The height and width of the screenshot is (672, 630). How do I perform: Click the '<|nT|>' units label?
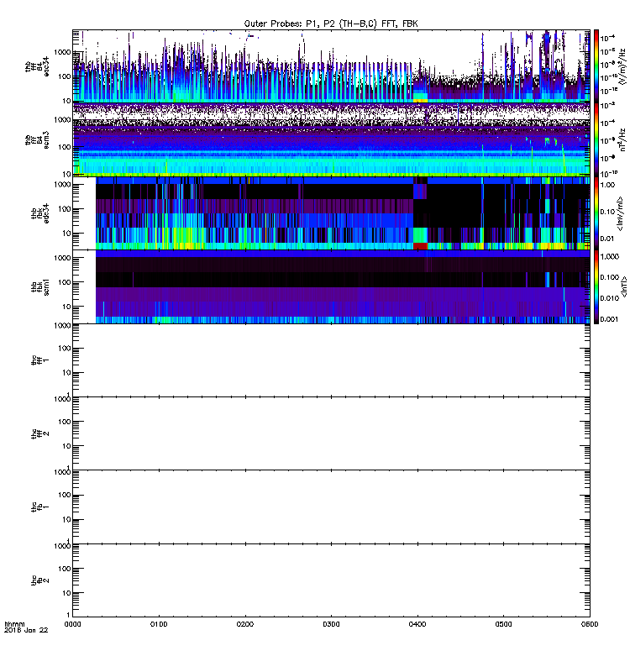pyautogui.click(x=625, y=286)
